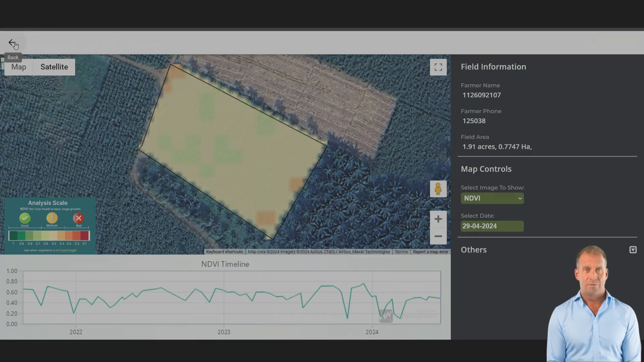Click the NDVI Timeline chart title
644x362 pixels.
pyautogui.click(x=225, y=264)
